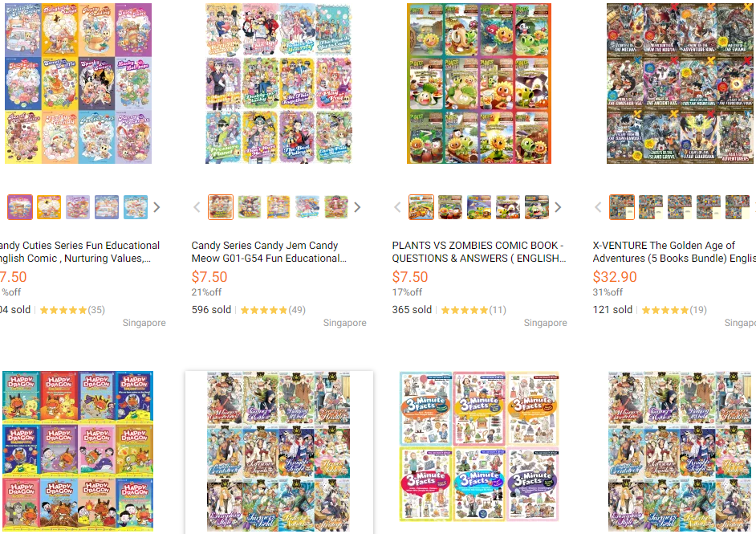Click the $32.90 X-Venture price
The width and height of the screenshot is (756, 534).
click(615, 277)
